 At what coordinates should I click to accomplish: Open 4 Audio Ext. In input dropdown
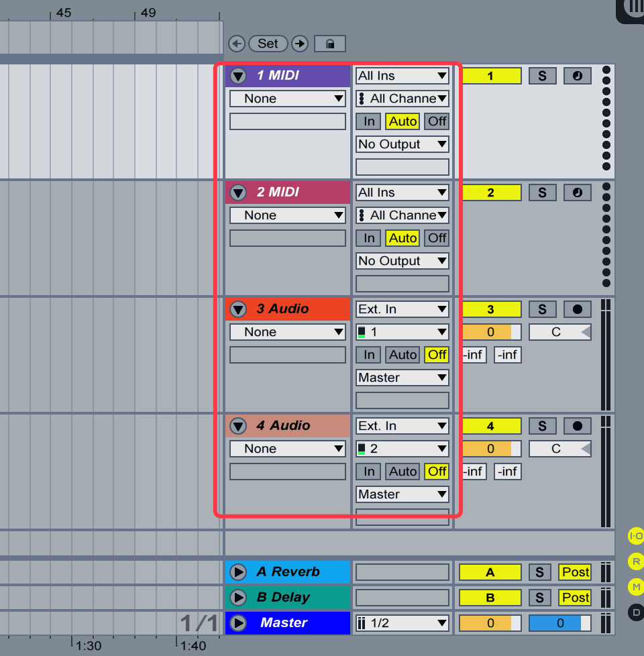click(402, 426)
